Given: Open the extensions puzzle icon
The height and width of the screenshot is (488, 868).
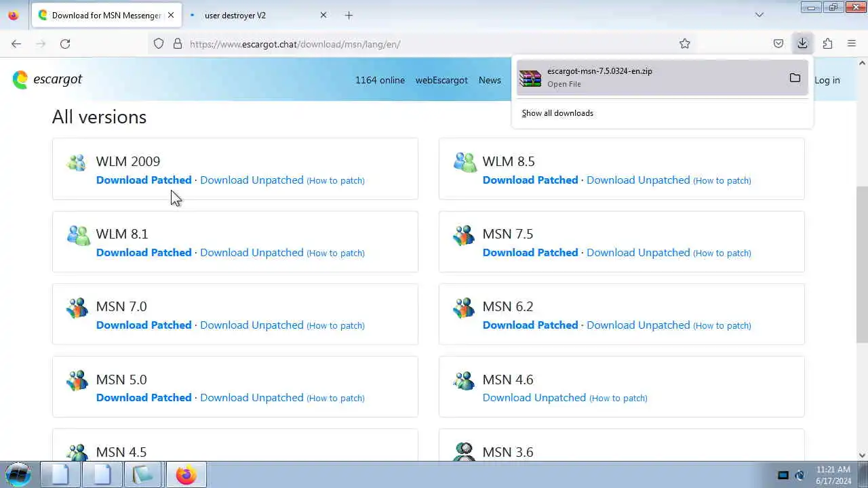Looking at the screenshot, I should (x=827, y=44).
